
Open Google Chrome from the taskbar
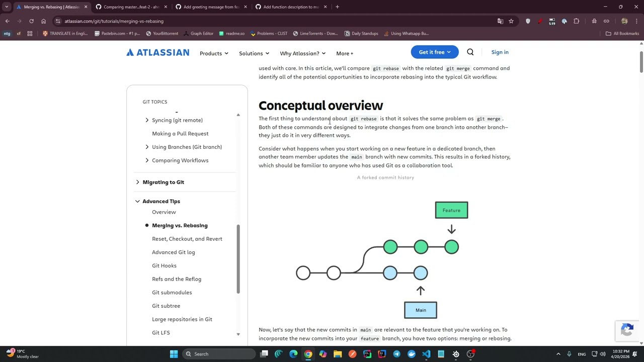click(x=308, y=354)
